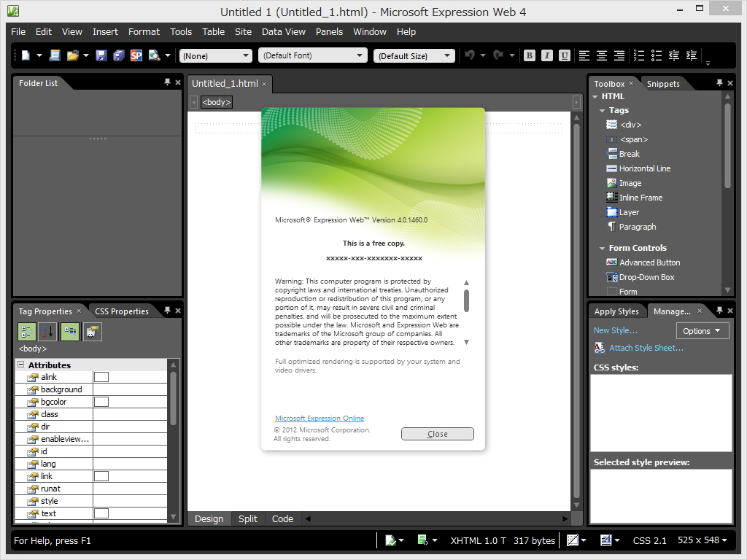Align text right
Screen dimensions: 747x560
coord(619,55)
